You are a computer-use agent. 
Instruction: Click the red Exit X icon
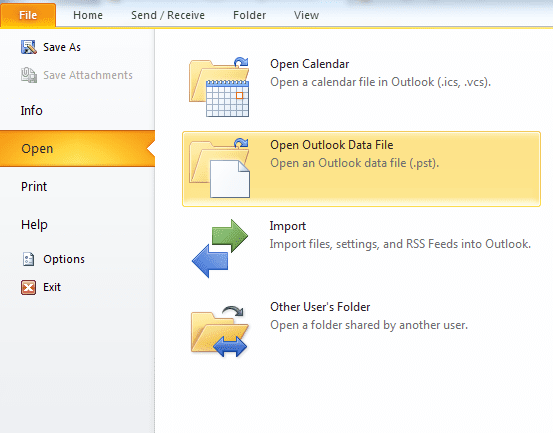[29, 287]
